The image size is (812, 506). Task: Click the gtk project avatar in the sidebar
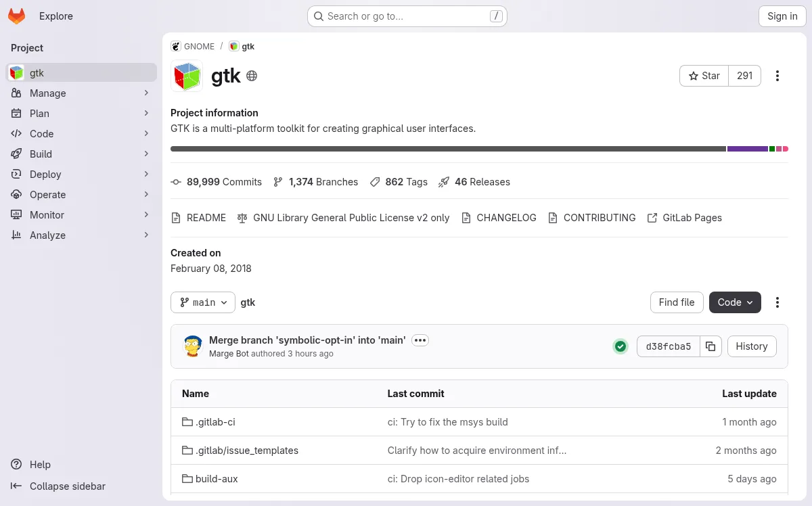16,73
